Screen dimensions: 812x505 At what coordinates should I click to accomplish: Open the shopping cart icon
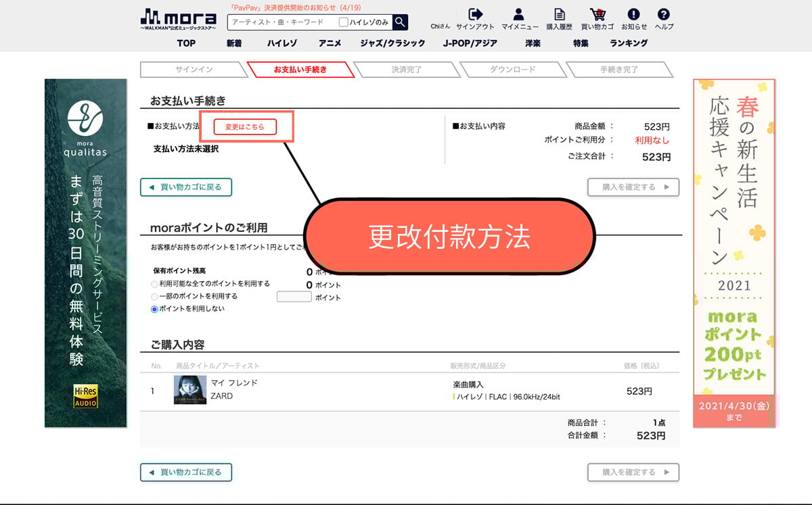point(597,14)
